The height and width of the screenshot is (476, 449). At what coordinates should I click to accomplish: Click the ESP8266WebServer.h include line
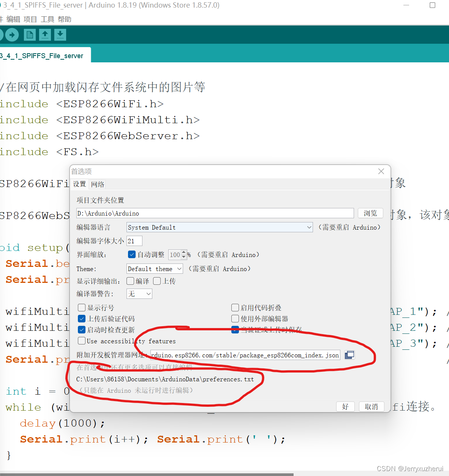coord(100,136)
